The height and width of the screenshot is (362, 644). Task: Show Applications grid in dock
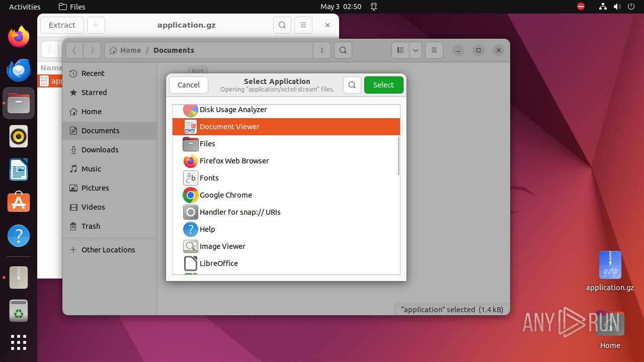19,342
